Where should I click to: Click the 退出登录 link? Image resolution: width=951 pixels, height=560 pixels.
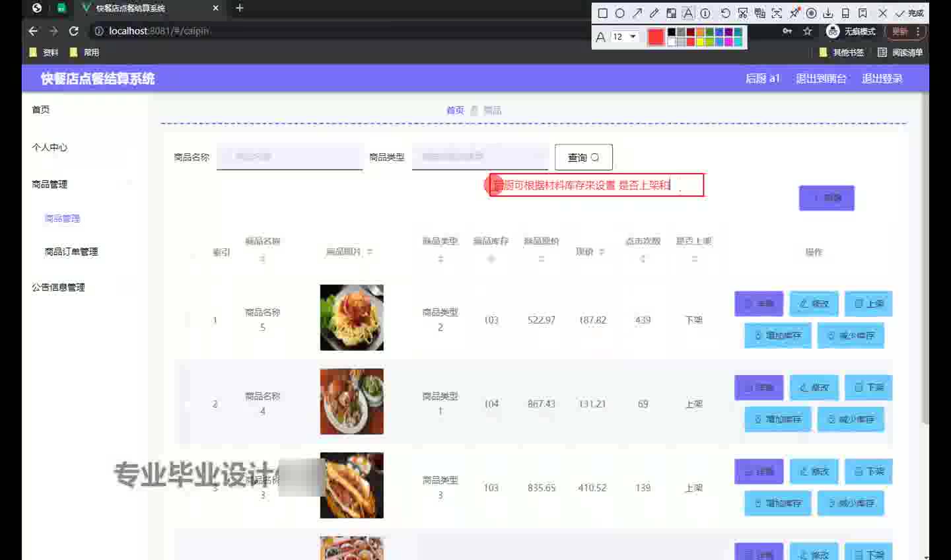(x=882, y=79)
